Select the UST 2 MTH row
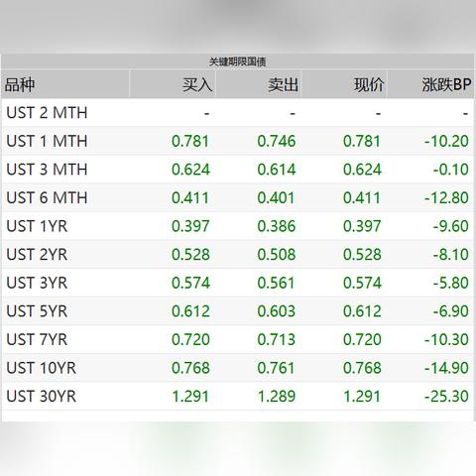Image resolution: width=476 pixels, height=476 pixels. [238, 113]
